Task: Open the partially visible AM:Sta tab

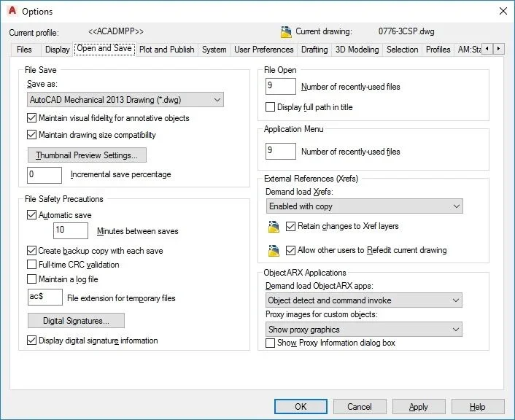Action: pyautogui.click(x=469, y=50)
